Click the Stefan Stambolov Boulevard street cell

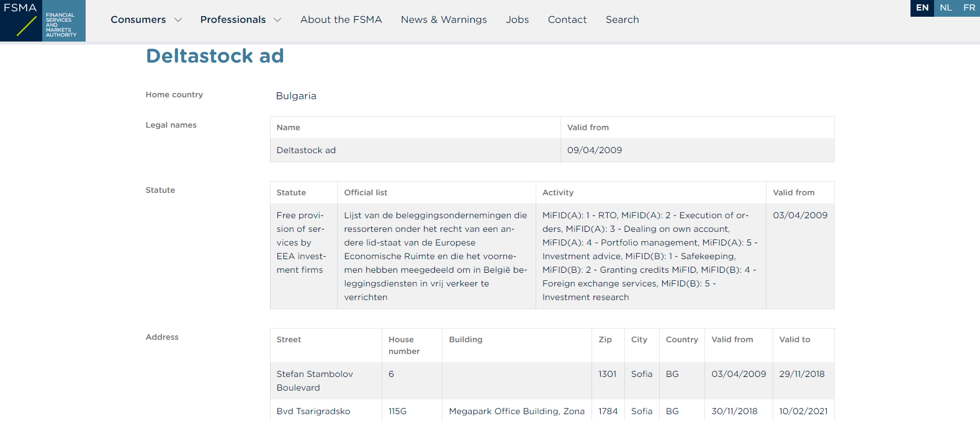click(x=326, y=381)
